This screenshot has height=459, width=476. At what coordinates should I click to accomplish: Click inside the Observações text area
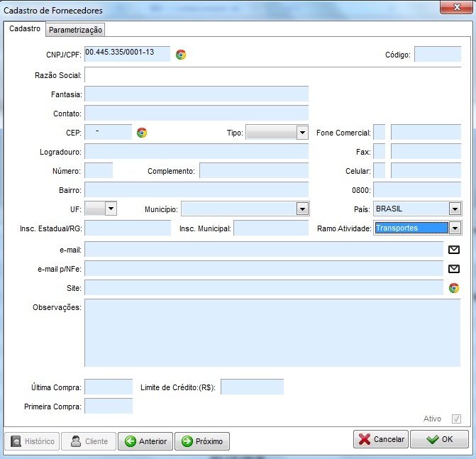[272, 333]
